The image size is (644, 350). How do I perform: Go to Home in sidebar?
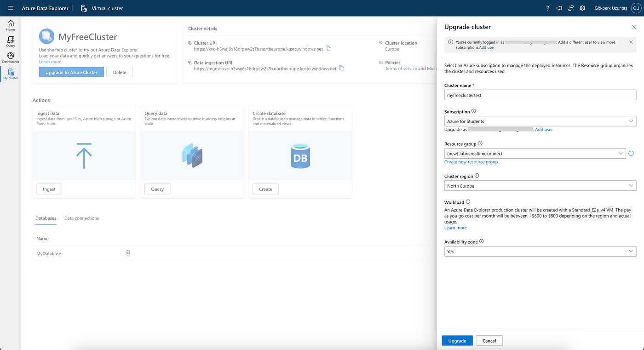[x=11, y=25]
